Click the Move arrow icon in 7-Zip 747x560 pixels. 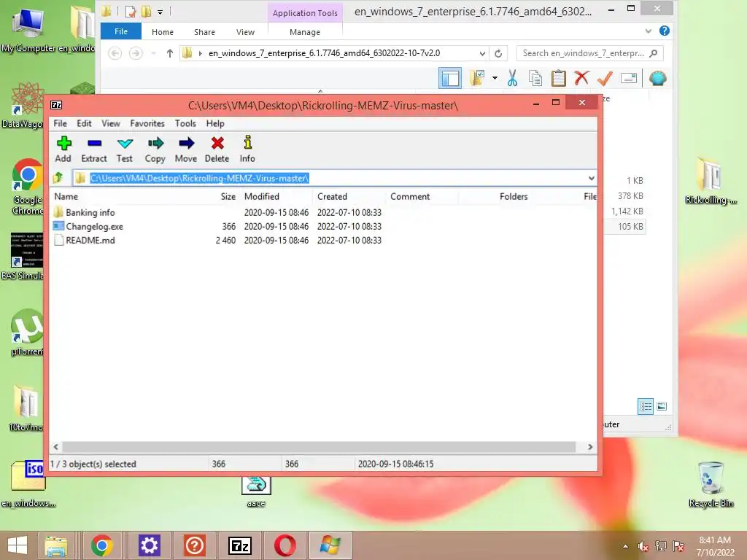coord(186,149)
